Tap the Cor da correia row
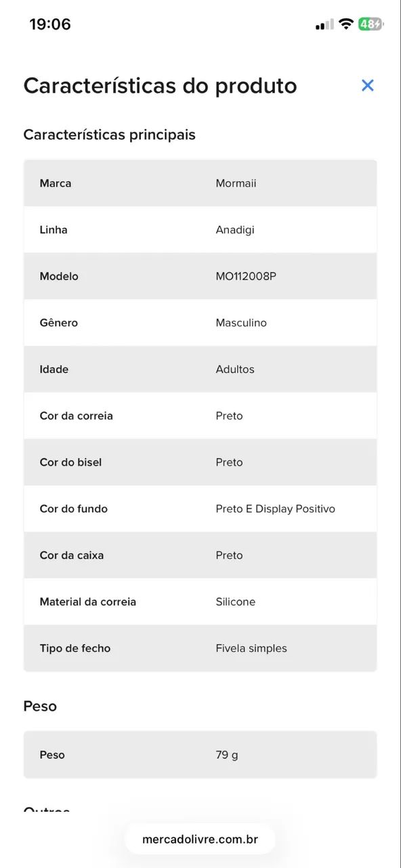 click(x=200, y=416)
